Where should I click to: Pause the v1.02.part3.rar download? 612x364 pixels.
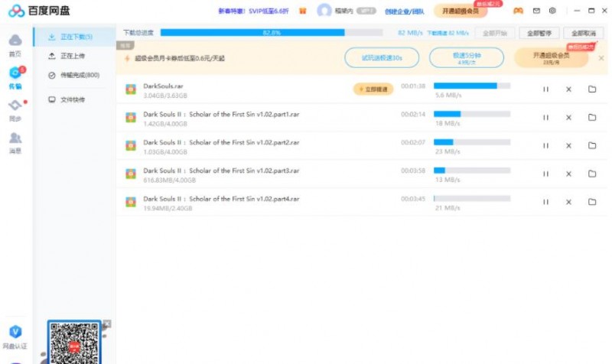pos(545,174)
